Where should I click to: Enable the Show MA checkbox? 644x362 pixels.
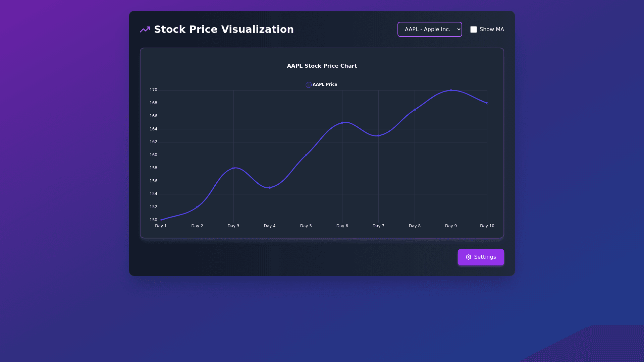click(x=474, y=29)
